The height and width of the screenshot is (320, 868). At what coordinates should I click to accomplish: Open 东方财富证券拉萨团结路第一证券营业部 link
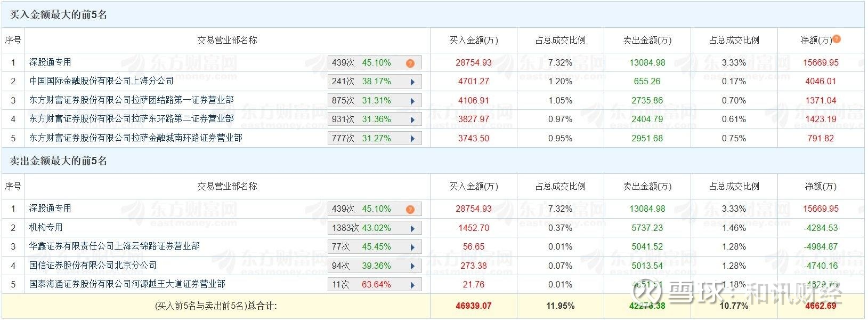(x=131, y=100)
